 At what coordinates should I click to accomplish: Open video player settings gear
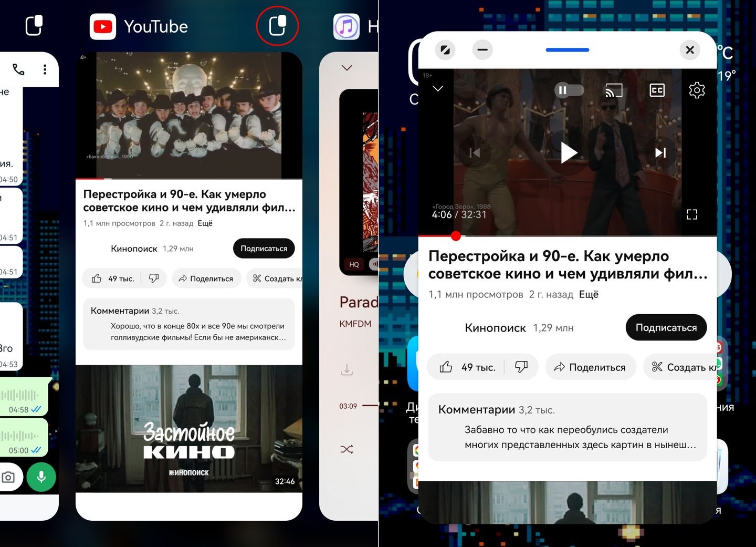(697, 90)
